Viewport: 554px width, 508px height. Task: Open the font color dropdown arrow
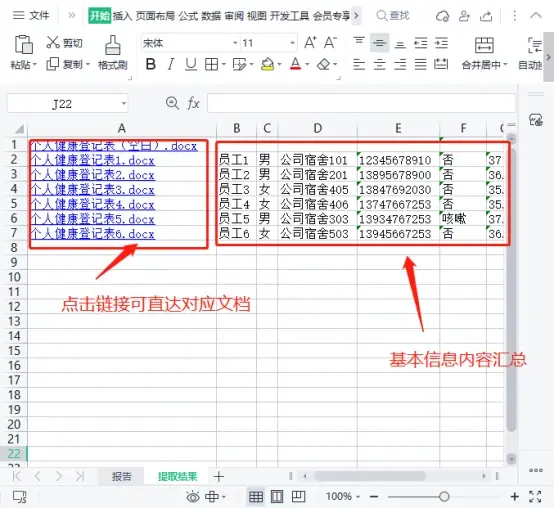coord(307,64)
